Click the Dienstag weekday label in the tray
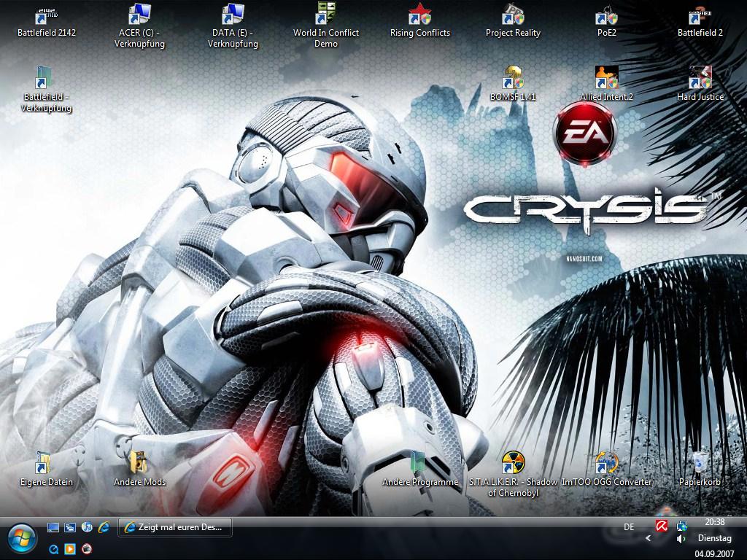This screenshot has height=560, width=747. (x=715, y=538)
